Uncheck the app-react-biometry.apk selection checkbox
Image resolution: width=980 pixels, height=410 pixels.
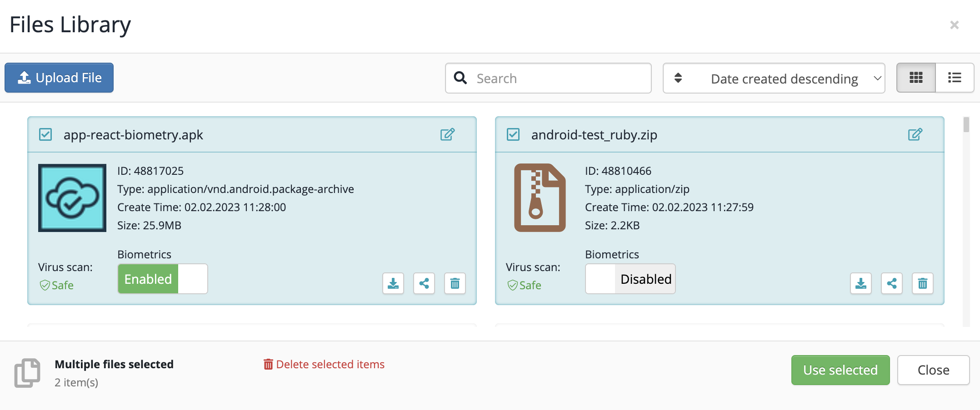(45, 134)
